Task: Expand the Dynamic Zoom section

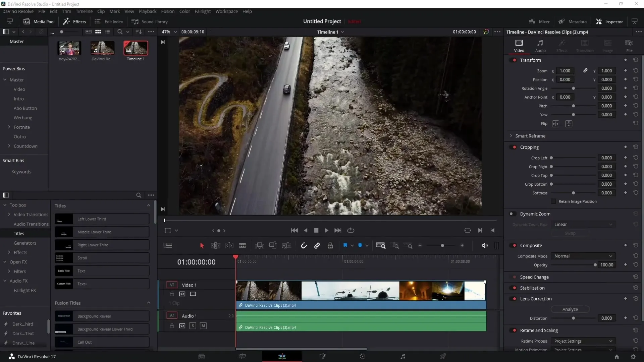Action: pyautogui.click(x=536, y=214)
